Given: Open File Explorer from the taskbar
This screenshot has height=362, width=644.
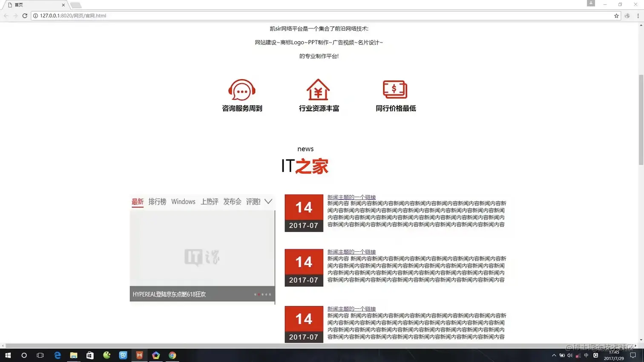Looking at the screenshot, I should [x=74, y=355].
